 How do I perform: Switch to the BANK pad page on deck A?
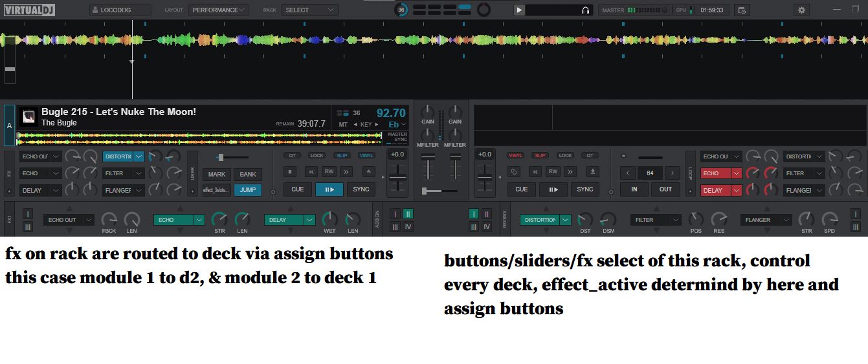(248, 175)
